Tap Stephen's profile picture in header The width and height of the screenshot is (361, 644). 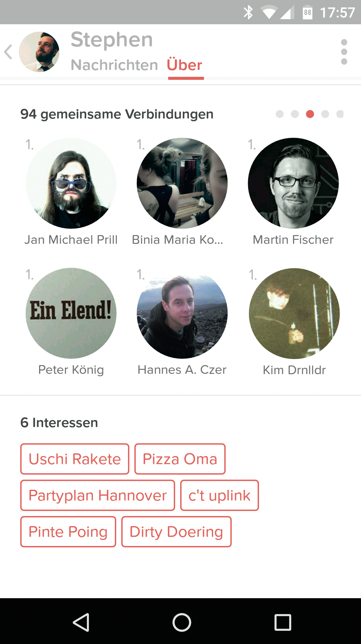click(x=39, y=52)
